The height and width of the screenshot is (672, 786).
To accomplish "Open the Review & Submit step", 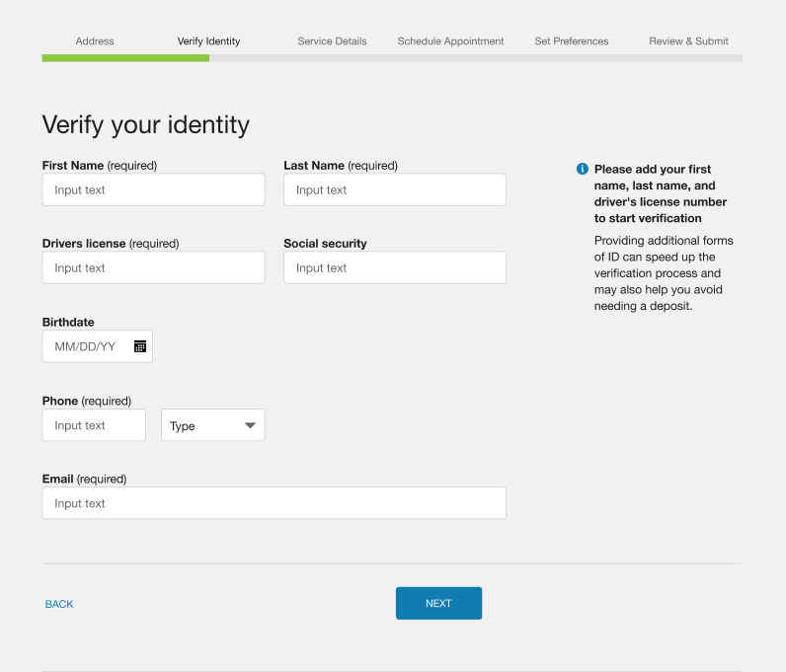I will 688,41.
